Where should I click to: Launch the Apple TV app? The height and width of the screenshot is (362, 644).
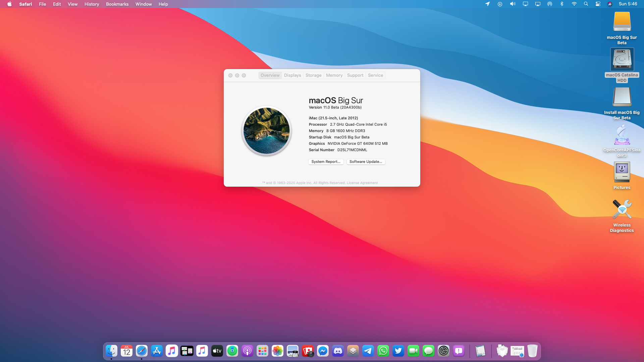pos(217,351)
